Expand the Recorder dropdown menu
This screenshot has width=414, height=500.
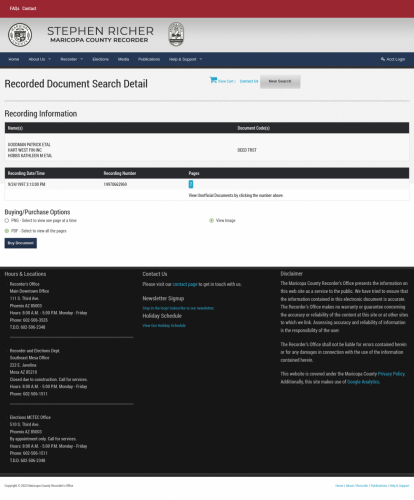72,59
